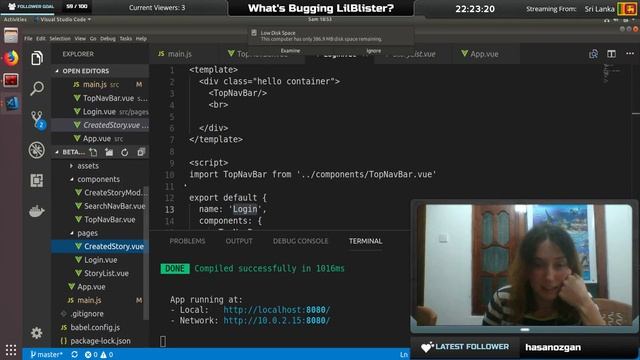The image size is (640, 360).
Task: Open babel.config.js in the file tree
Action: click(x=101, y=327)
